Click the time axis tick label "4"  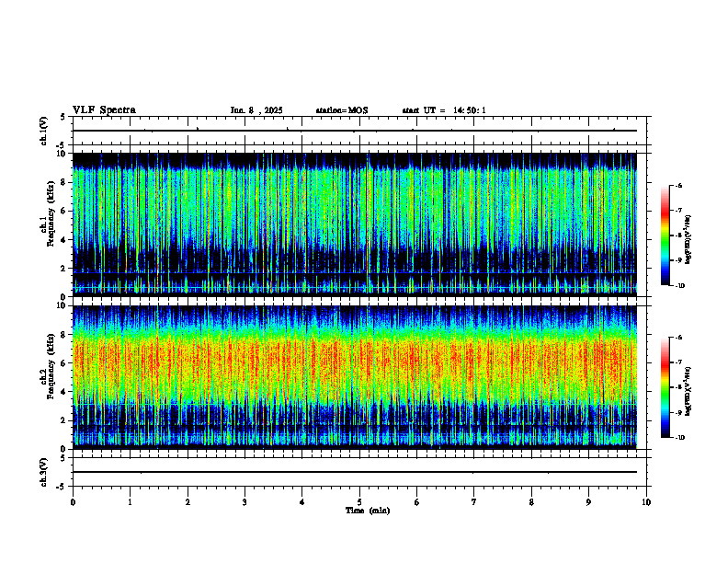coord(302,502)
